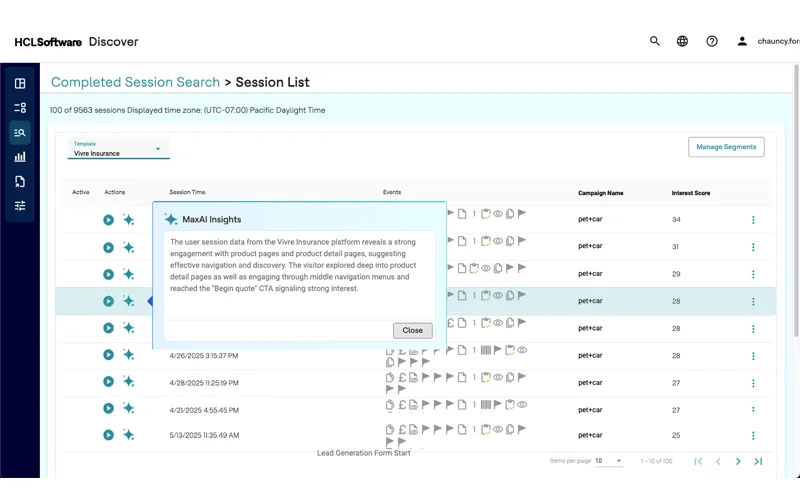The height and width of the screenshot is (499, 800).
Task: Jump to the last page of sessions
Action: point(758,461)
